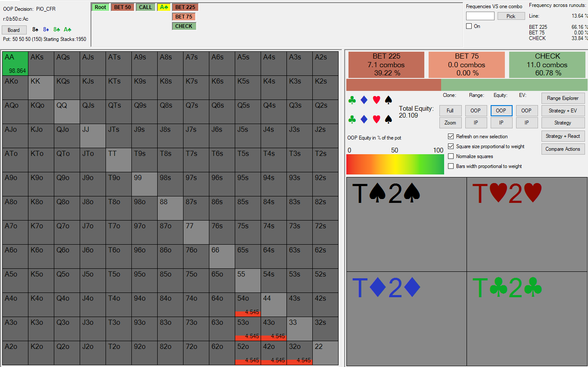Select the CALL tree node
Viewport: 588px width, 367px height.
point(146,7)
